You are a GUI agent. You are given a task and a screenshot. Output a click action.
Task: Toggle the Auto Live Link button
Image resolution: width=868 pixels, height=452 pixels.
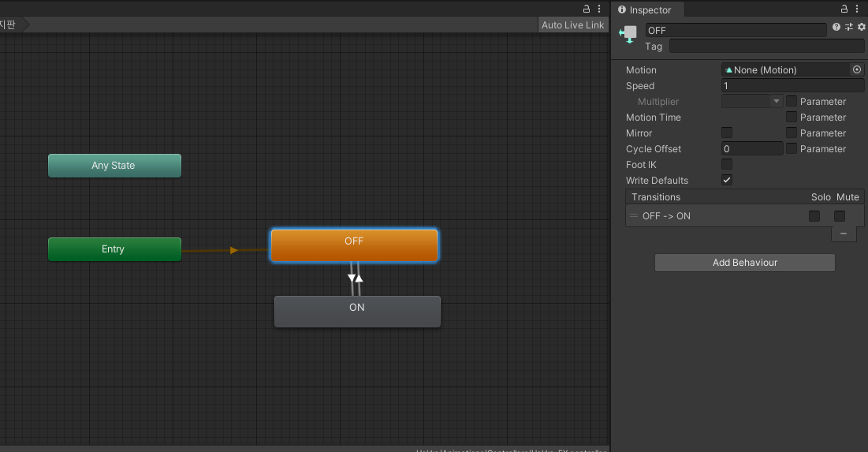573,25
